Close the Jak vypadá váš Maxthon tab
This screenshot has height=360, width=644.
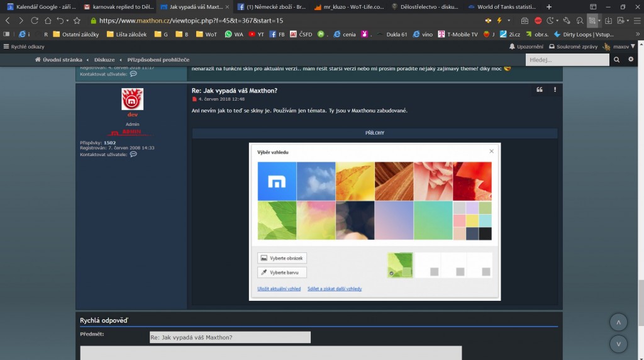227,7
